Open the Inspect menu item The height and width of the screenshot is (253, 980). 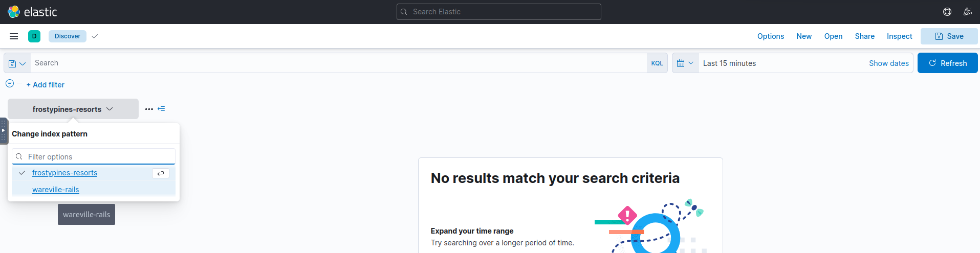[899, 36]
